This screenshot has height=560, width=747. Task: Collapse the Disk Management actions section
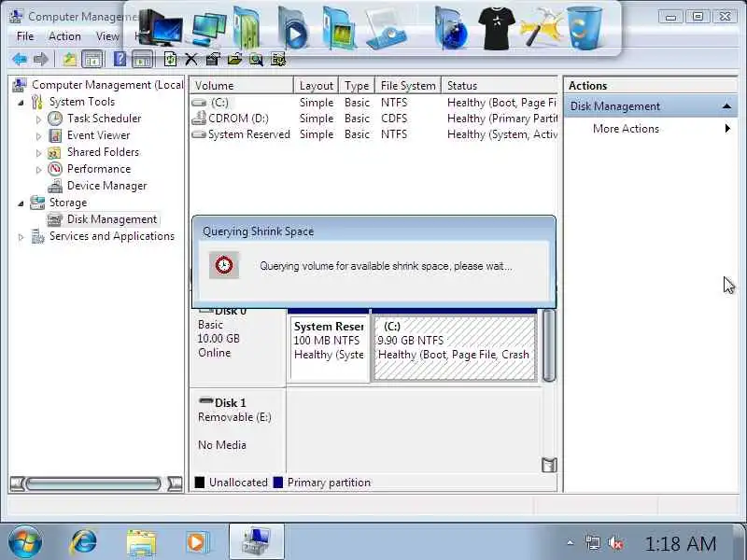(726, 106)
